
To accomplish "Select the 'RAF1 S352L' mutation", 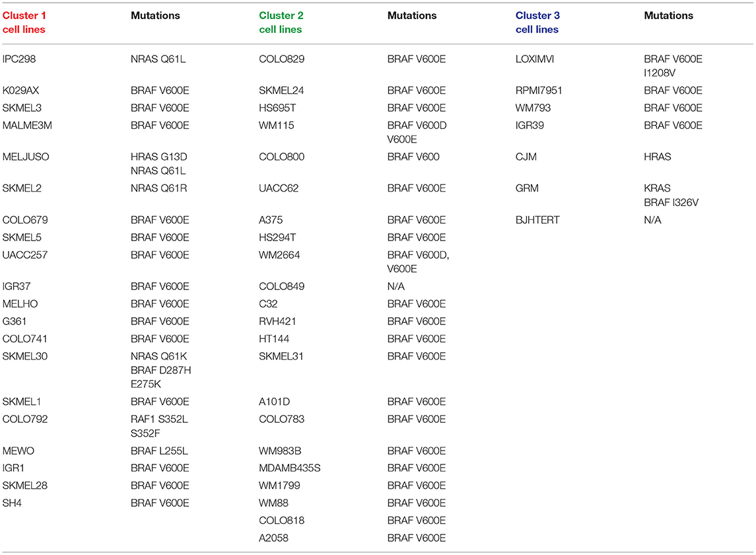I will coord(159,420).
